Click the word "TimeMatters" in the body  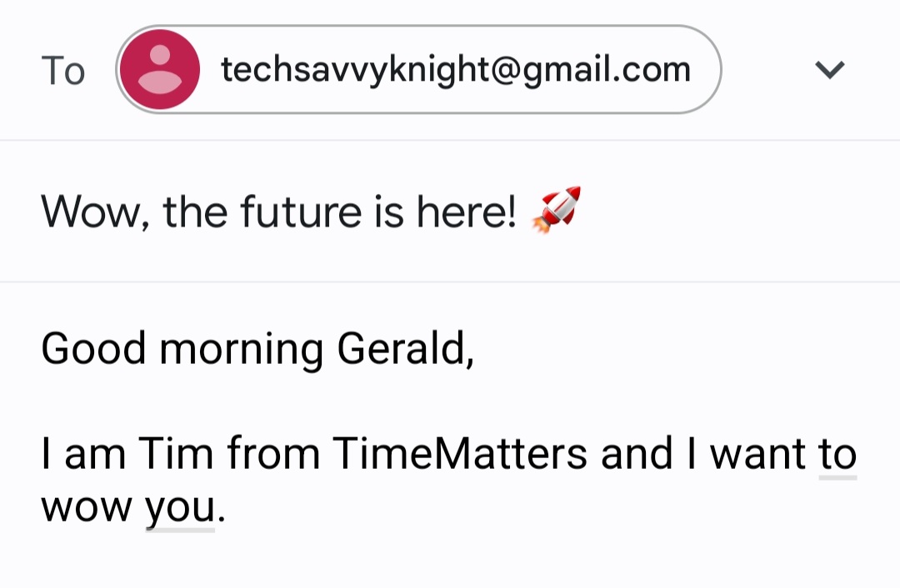click(460, 455)
